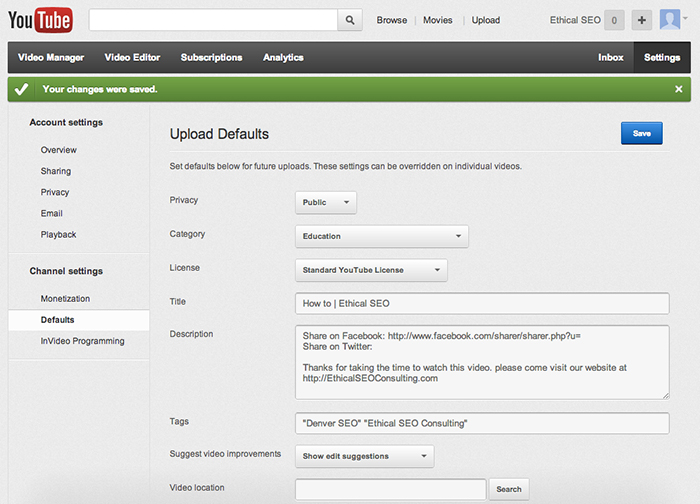This screenshot has width=700, height=504.
Task: Go to the Upload link
Action: (486, 20)
